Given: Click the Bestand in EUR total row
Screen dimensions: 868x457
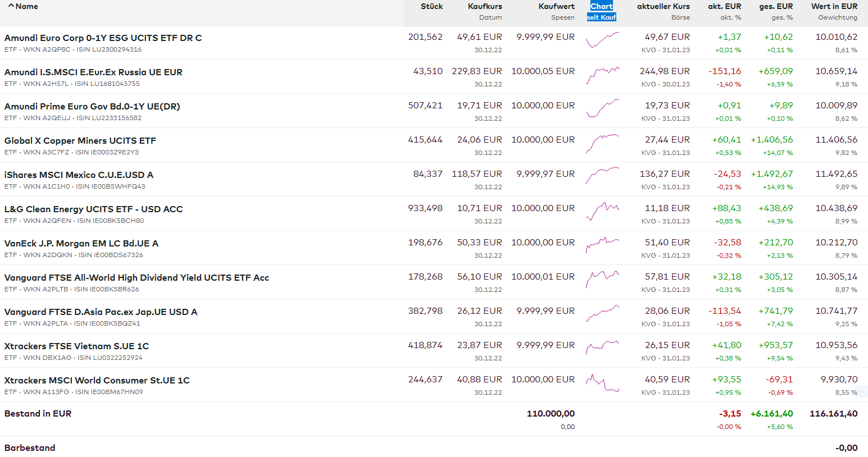Looking at the screenshot, I should pyautogui.click(x=38, y=414).
